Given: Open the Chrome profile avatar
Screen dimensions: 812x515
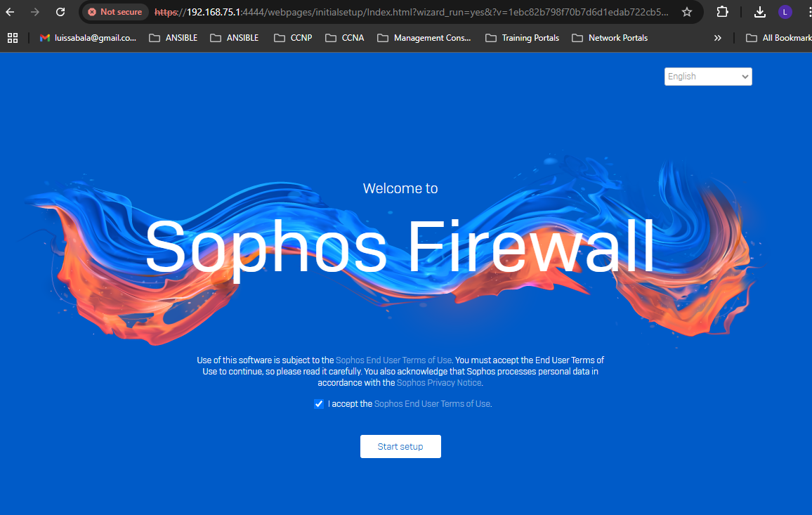Looking at the screenshot, I should click(x=785, y=12).
